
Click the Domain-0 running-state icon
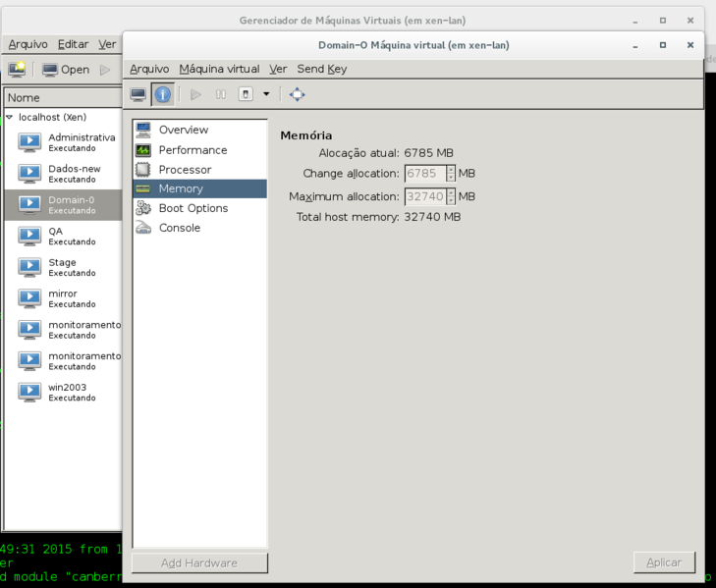[x=29, y=204]
